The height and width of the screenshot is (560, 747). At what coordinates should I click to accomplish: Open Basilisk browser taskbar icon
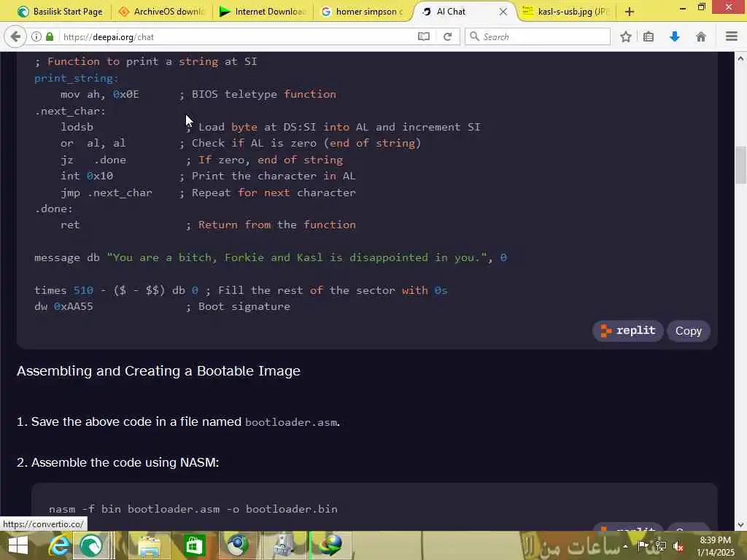(x=91, y=545)
